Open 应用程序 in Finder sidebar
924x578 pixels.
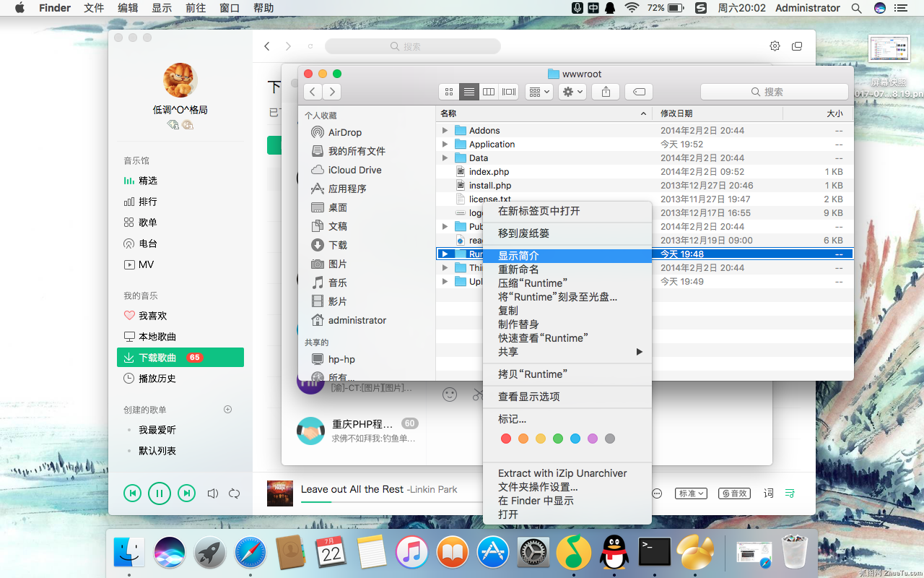(347, 189)
